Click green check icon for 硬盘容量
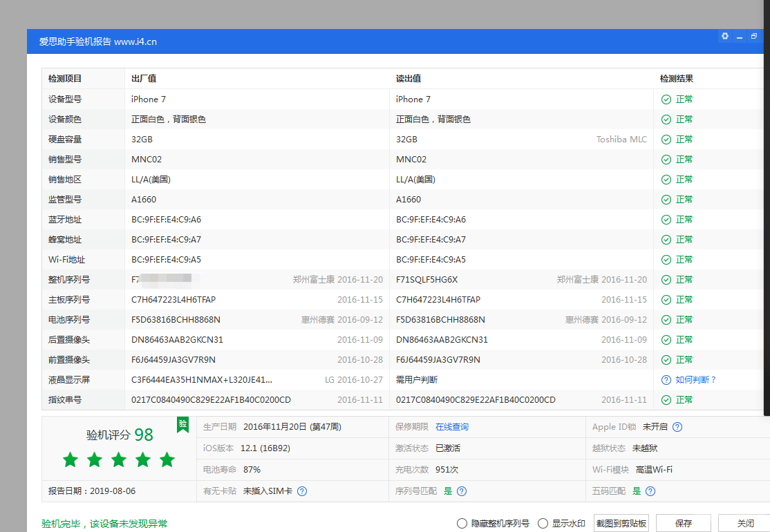 (x=666, y=140)
